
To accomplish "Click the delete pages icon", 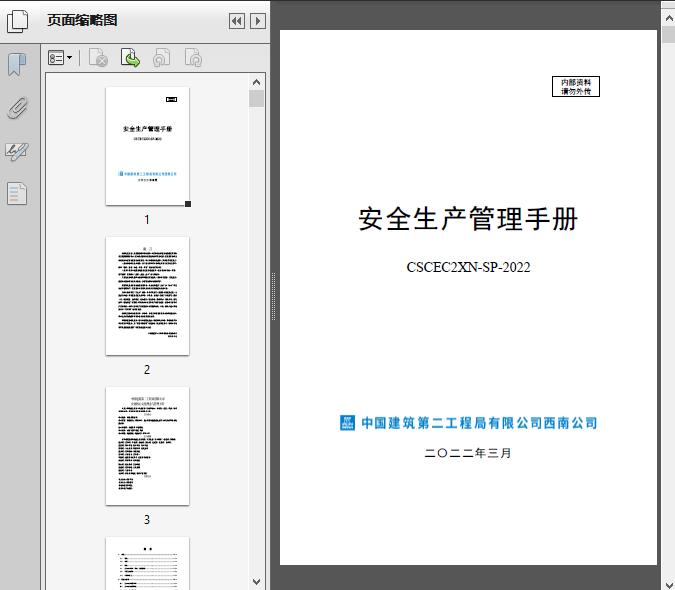I will coord(98,58).
